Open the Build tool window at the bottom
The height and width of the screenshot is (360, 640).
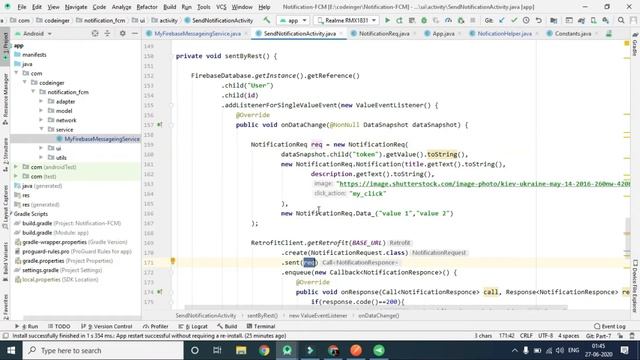[227, 327]
